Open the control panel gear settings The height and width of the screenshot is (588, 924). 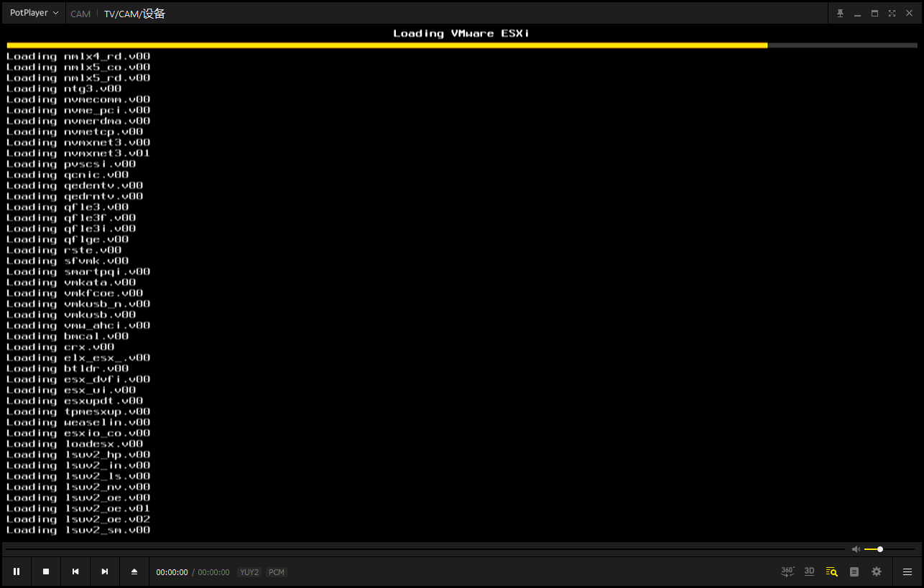tap(877, 571)
